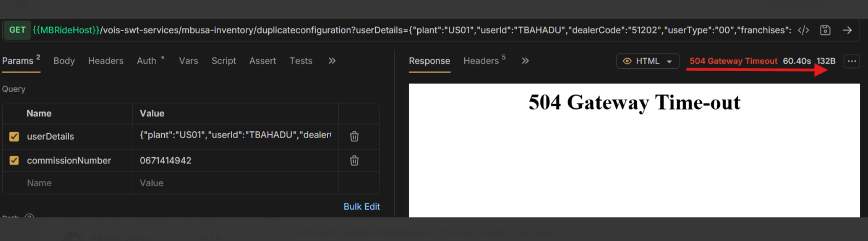Image resolution: width=868 pixels, height=241 pixels.
Task: Select the GET method label
Action: click(17, 30)
